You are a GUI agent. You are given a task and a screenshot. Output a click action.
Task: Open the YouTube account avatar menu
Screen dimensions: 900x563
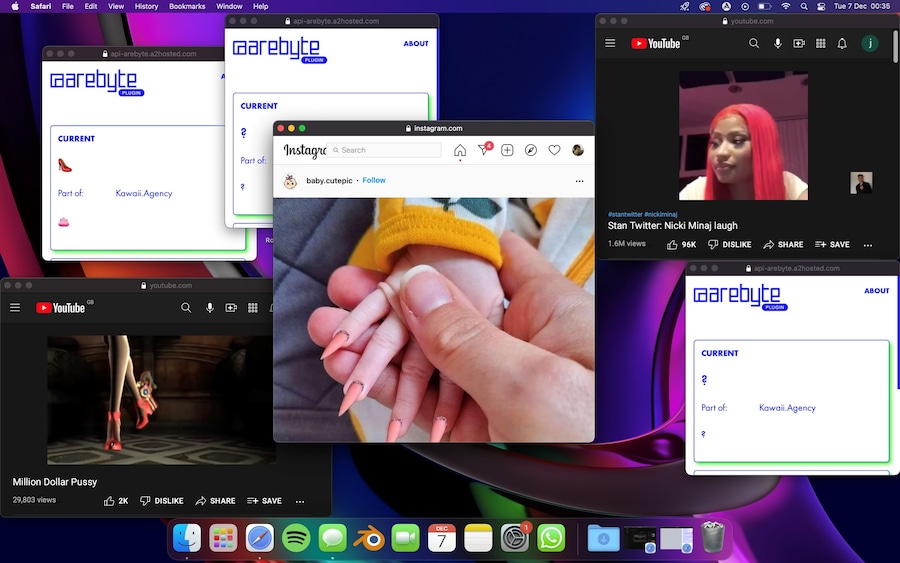pos(872,44)
